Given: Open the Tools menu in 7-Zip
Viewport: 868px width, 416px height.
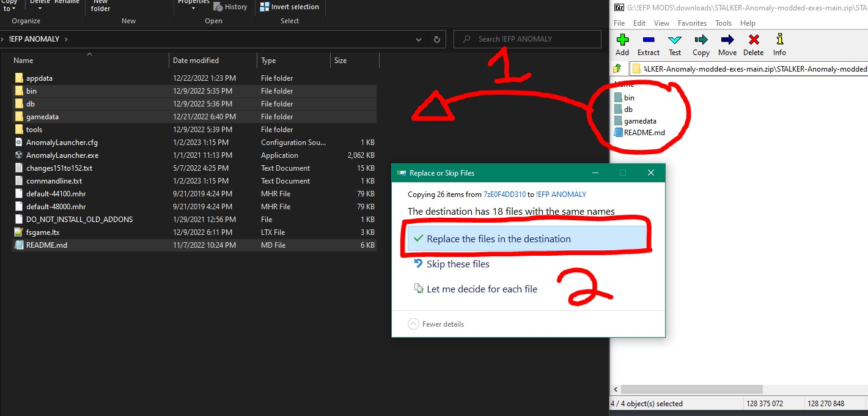Looking at the screenshot, I should [723, 23].
